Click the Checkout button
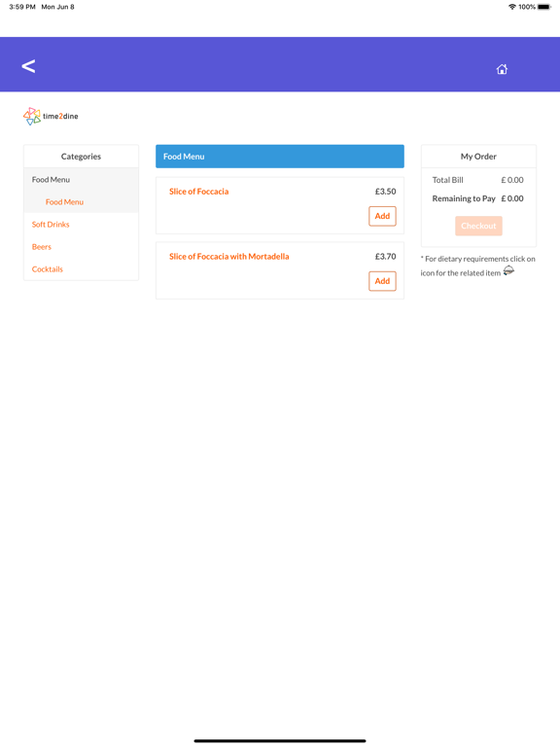 coord(478,226)
